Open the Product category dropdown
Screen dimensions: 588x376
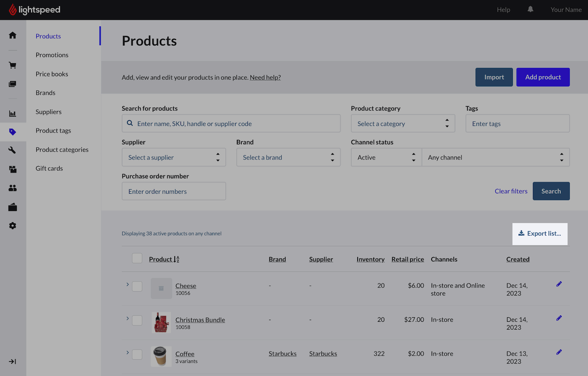(403, 124)
